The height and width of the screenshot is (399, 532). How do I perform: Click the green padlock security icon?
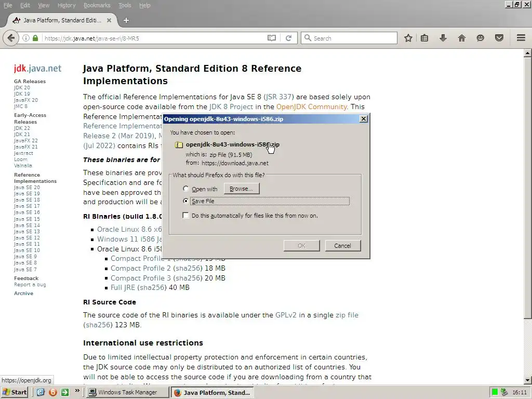pos(35,38)
